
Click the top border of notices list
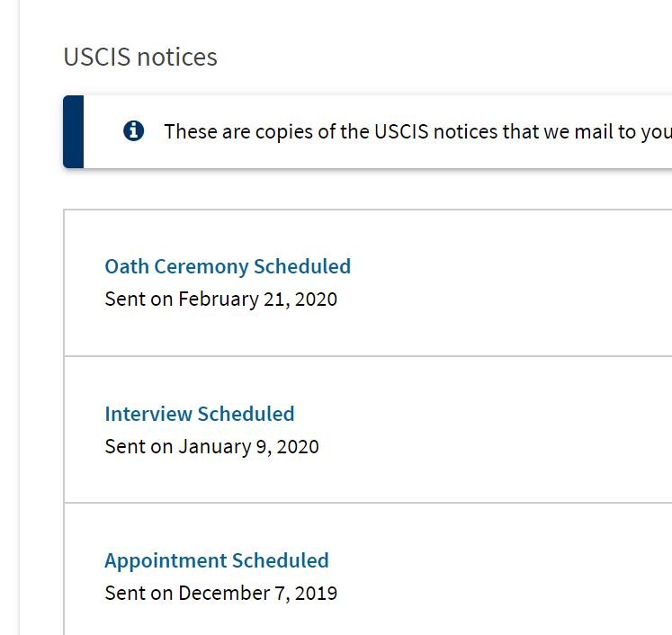(x=368, y=210)
